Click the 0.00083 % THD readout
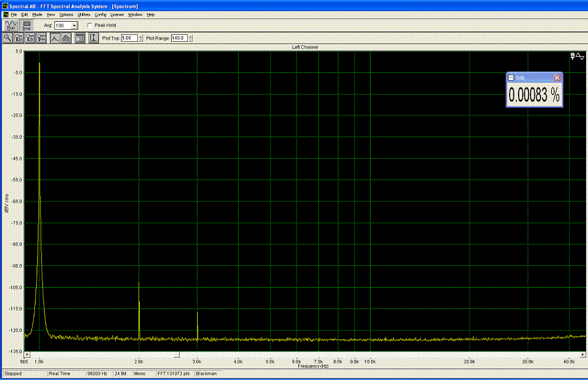 [534, 95]
